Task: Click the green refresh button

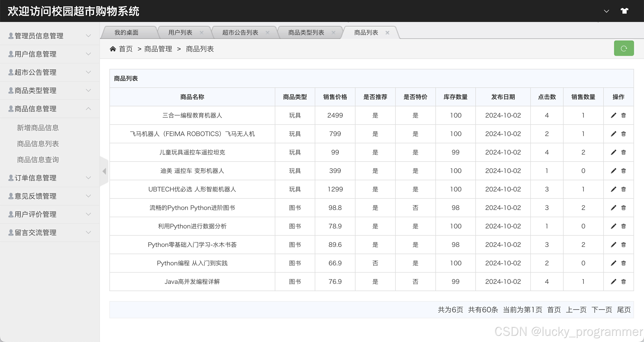Action: [624, 48]
